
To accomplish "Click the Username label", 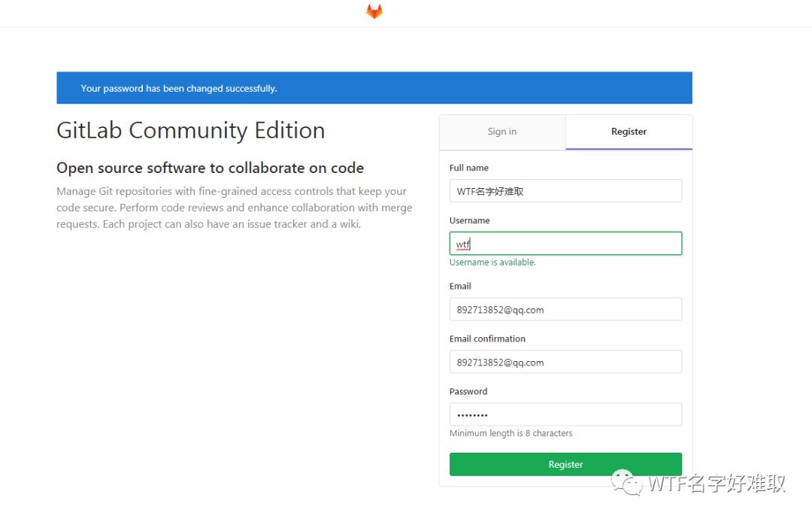I will point(470,220).
